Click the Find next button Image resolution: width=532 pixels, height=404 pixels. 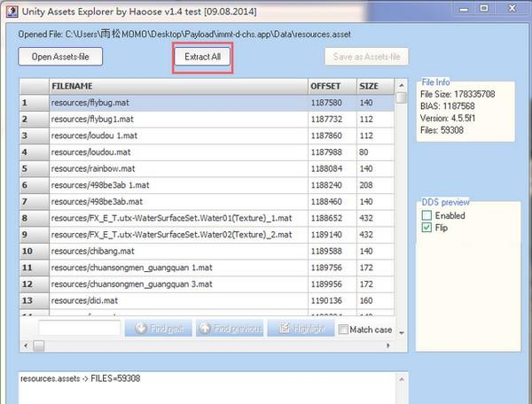[x=159, y=328]
